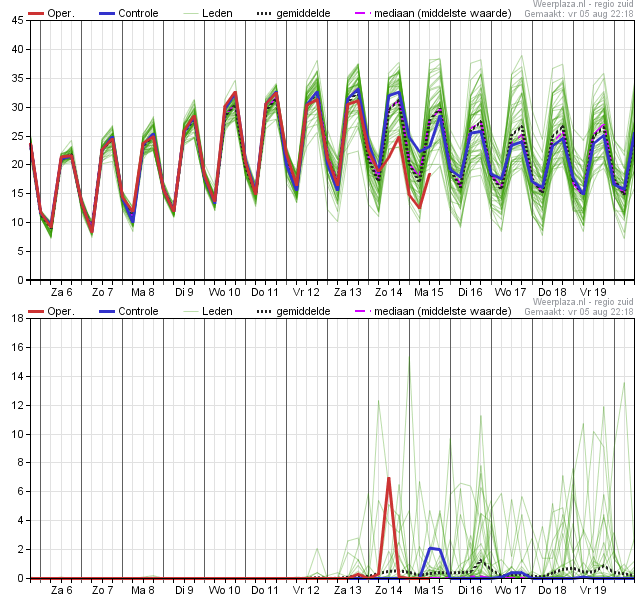Click 'Controle' legend label in the precipitation chart
The image size is (635, 598).
[138, 311]
